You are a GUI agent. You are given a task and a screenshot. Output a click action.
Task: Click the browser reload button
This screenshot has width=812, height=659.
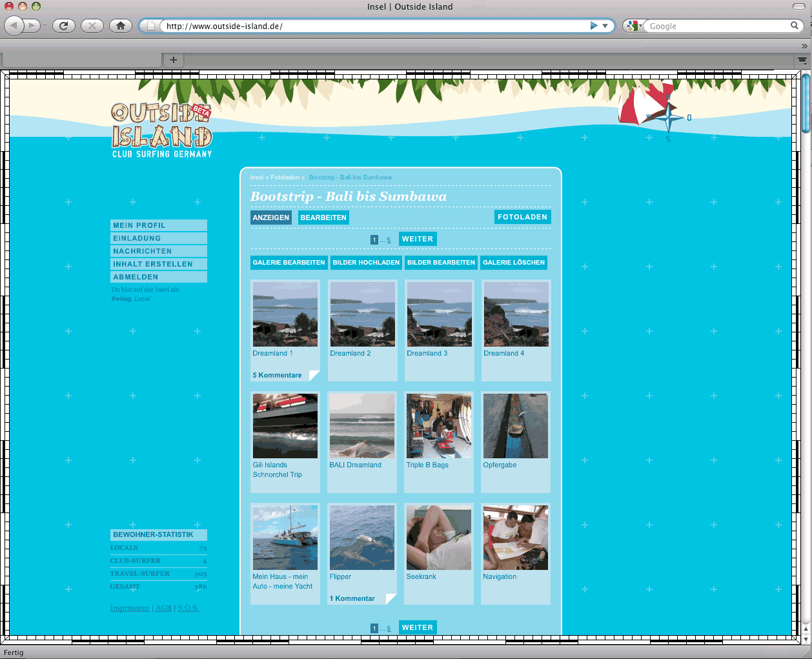63,26
